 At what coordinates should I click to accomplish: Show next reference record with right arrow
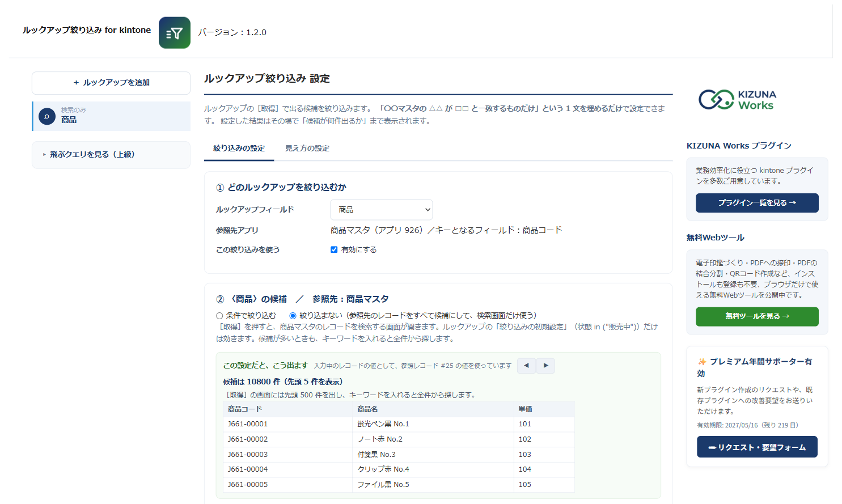tap(545, 366)
